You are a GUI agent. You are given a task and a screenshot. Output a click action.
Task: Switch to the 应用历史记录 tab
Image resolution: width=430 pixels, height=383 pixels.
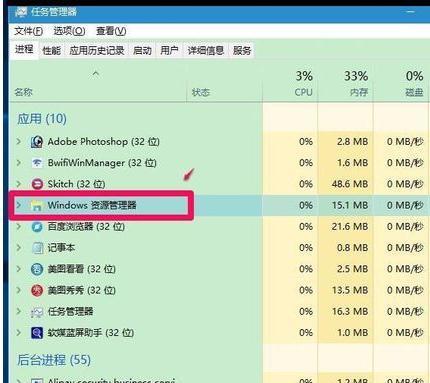(x=97, y=51)
